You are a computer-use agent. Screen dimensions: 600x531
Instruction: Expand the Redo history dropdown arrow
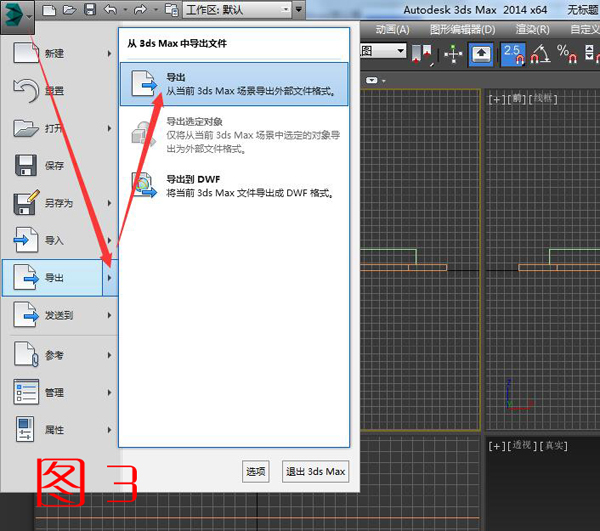pos(156,10)
